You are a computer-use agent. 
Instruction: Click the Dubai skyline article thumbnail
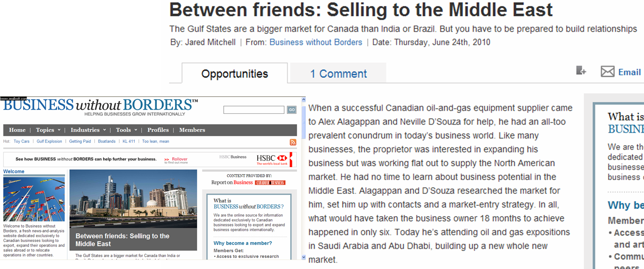(133, 199)
